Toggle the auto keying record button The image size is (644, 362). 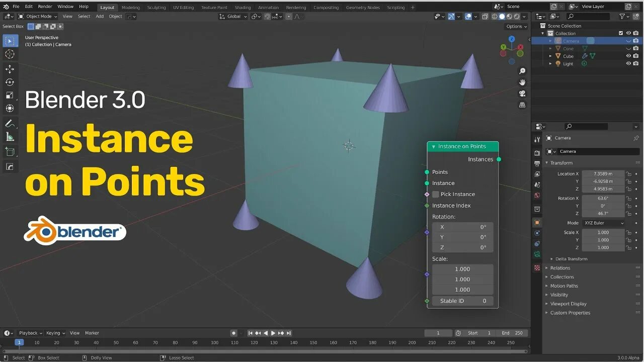coord(233,333)
